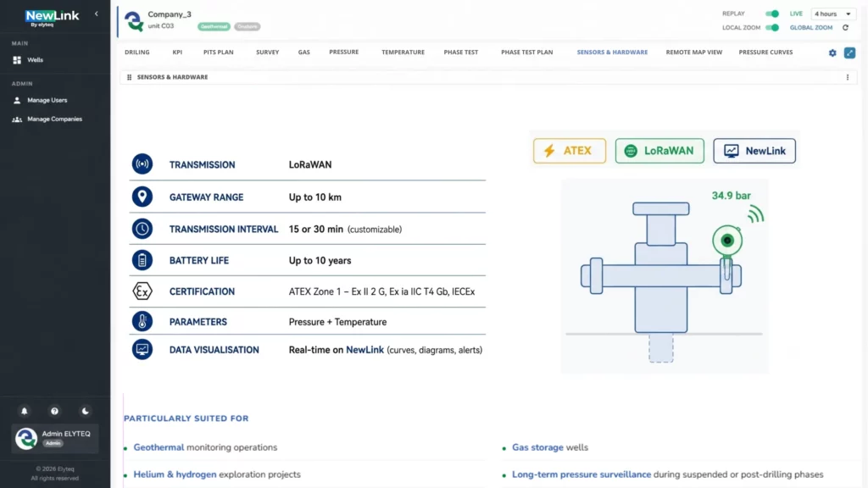Open the help question mark icon
The height and width of the screenshot is (488, 868).
click(x=54, y=411)
